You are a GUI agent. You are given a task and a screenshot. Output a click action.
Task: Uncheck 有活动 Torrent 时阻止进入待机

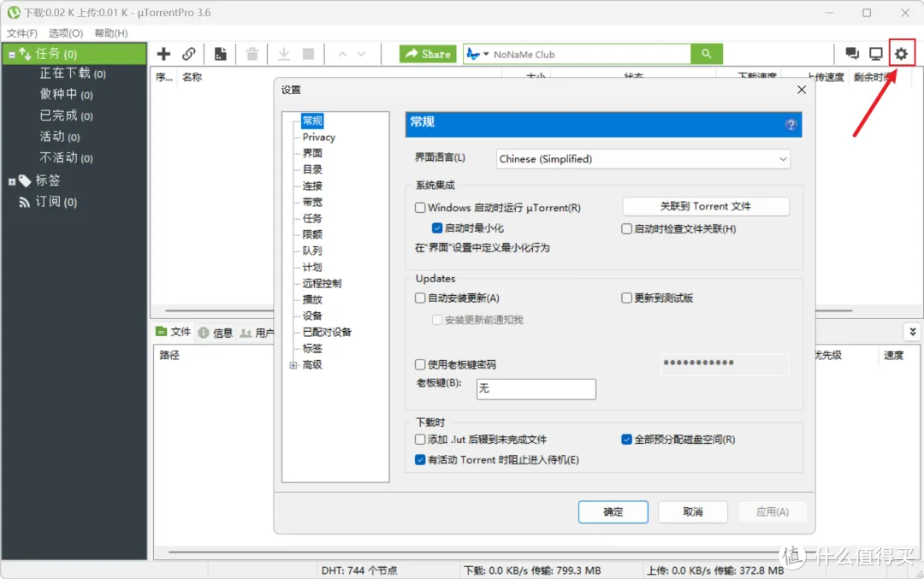420,459
